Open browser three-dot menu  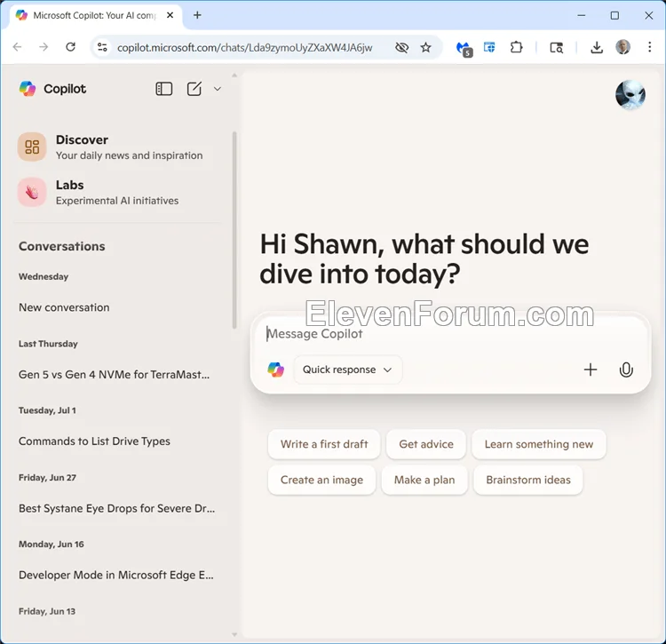(x=649, y=47)
